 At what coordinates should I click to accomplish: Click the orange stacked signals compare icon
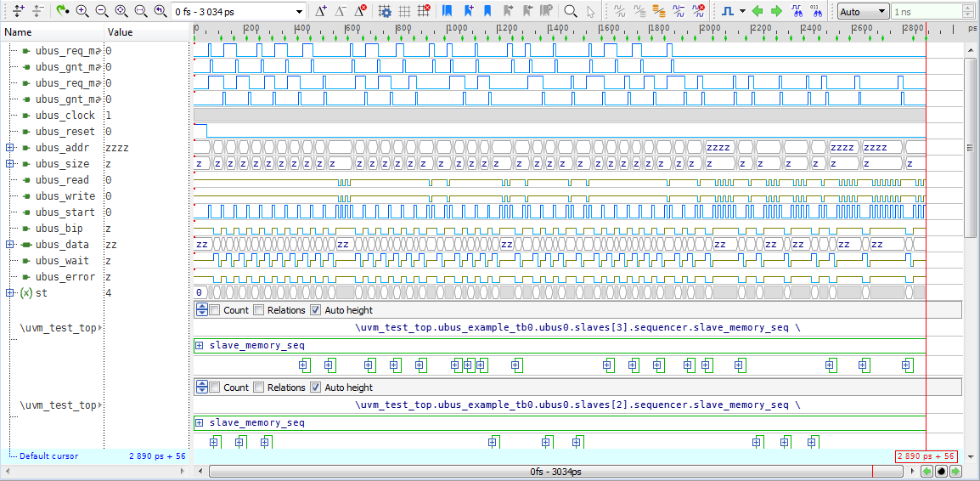[659, 11]
